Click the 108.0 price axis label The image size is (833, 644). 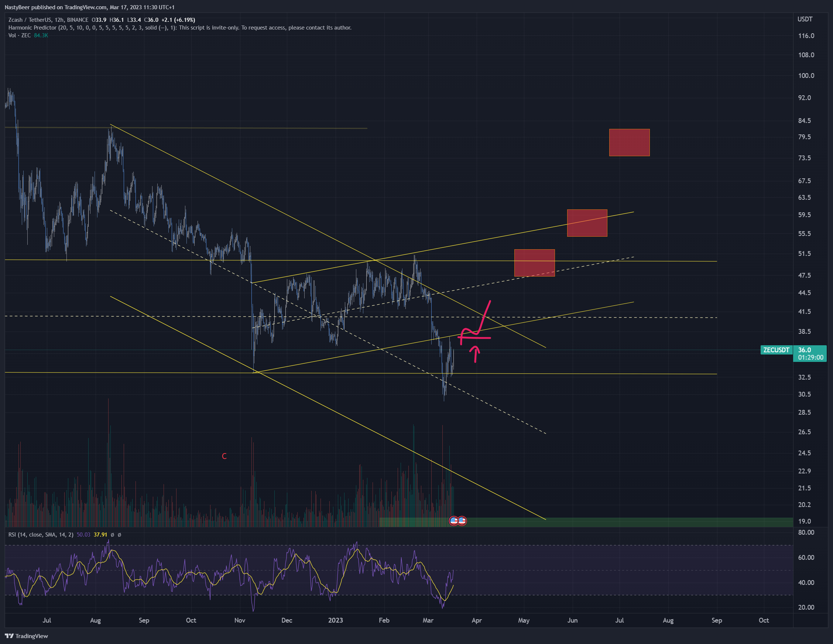(806, 55)
